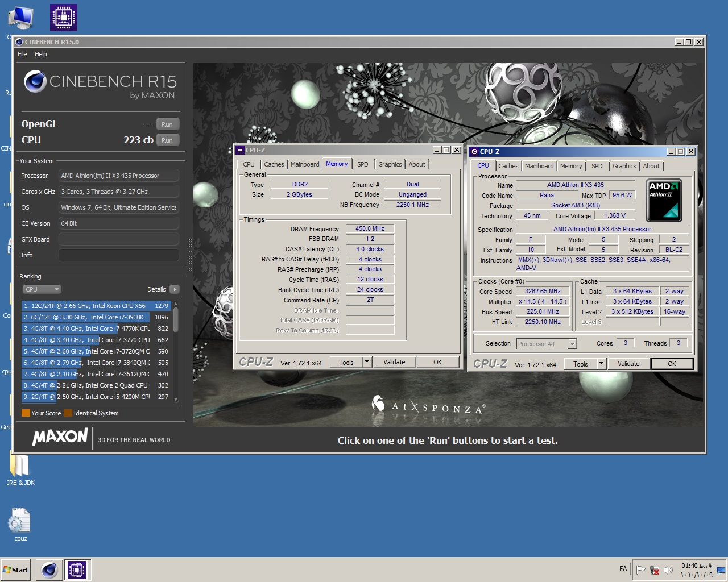Select ranking row Intel Xeon CPU X56
Screen dimensions: 728x582
pos(96,306)
